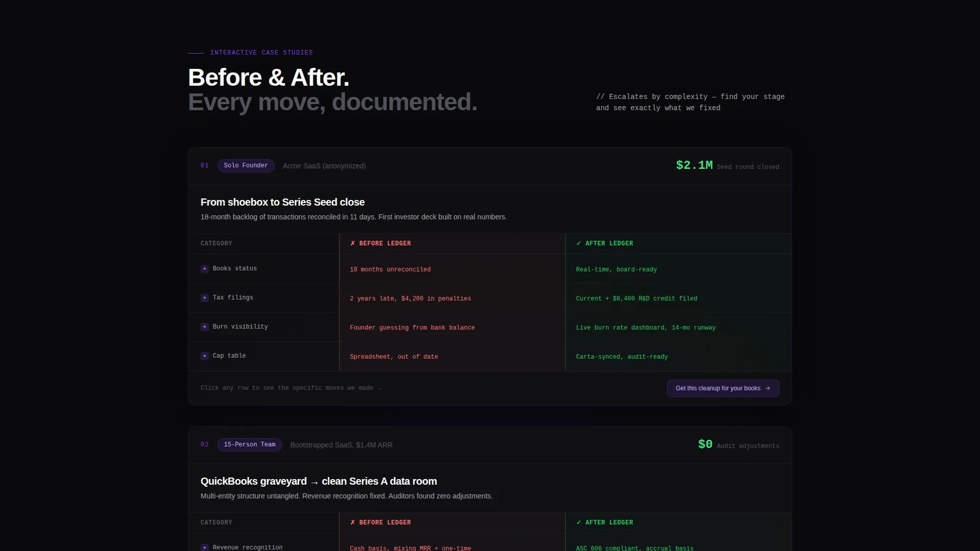980x551 pixels.
Task: Click case study number 02
Action: [204, 444]
